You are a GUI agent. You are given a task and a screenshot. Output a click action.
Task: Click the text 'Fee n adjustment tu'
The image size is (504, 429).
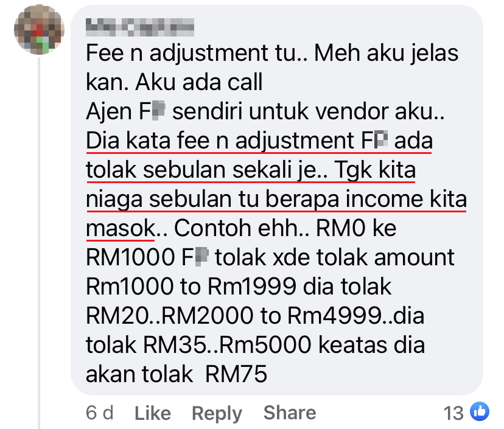tap(191, 53)
